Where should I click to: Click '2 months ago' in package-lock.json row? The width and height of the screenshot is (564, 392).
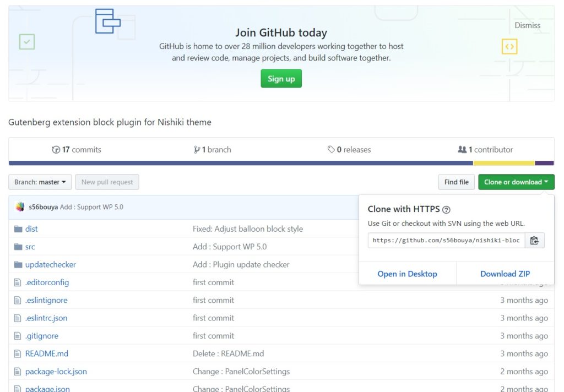coord(524,372)
